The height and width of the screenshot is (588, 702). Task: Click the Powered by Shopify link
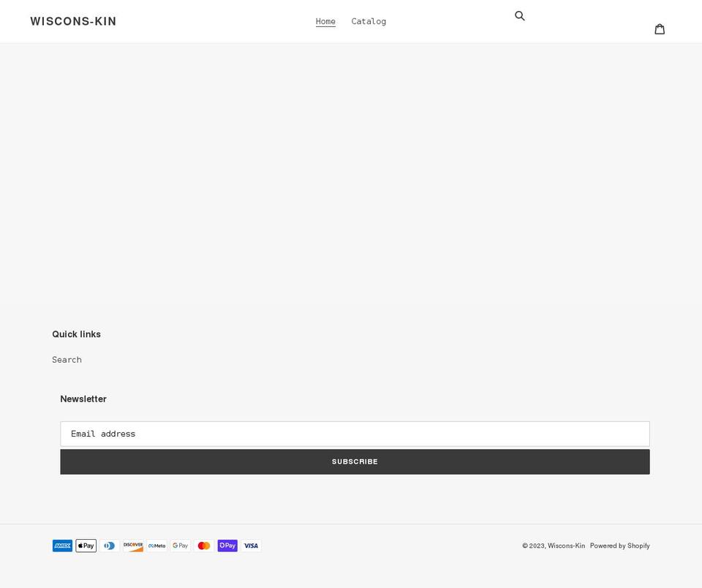click(619, 546)
